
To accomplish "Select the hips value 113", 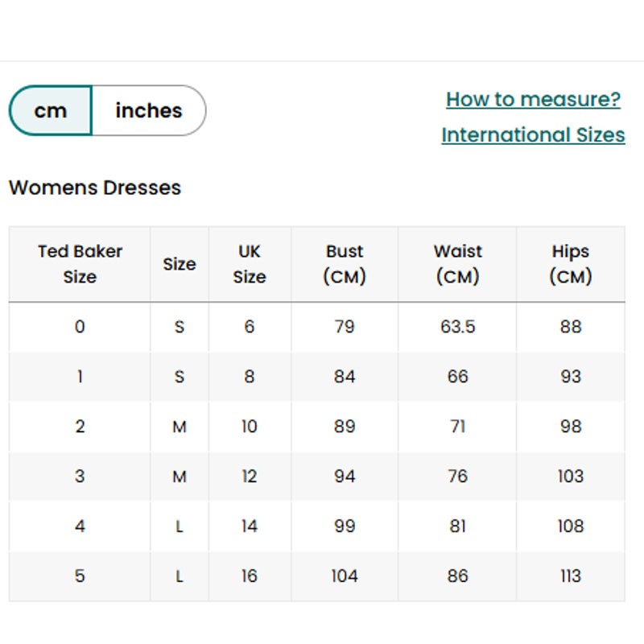I will (571, 576).
